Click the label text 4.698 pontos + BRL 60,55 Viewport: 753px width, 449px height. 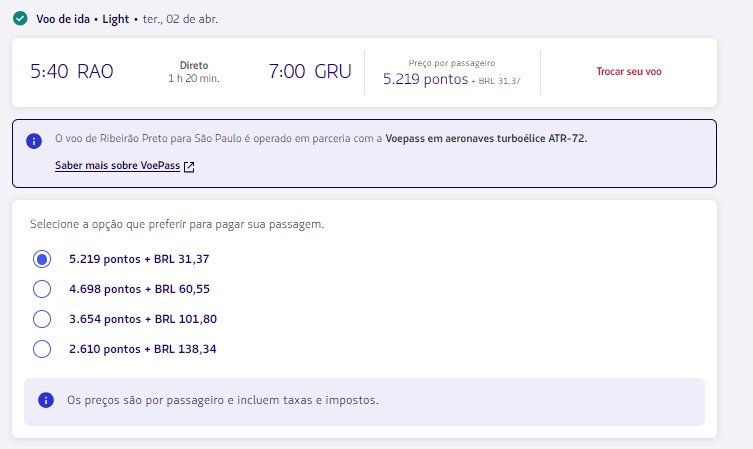tap(139, 289)
